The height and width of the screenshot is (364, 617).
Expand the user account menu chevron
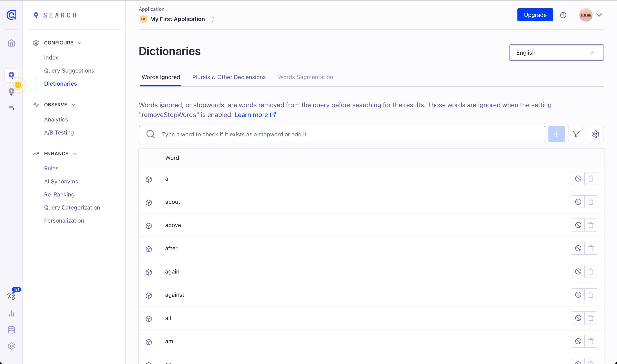(599, 15)
